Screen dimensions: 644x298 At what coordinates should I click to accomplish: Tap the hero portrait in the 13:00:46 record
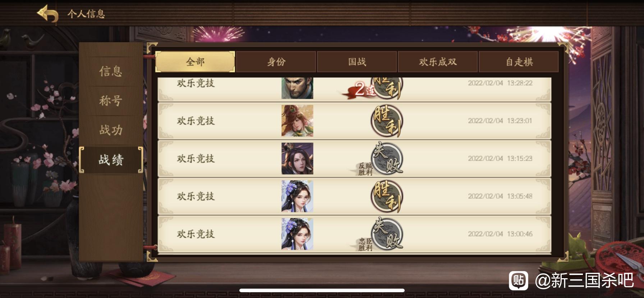297,234
